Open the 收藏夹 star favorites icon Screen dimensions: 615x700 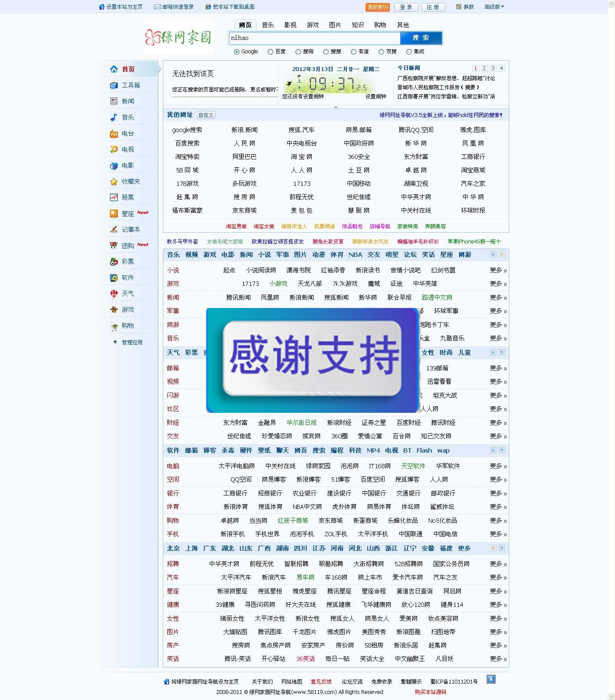pyautogui.click(x=114, y=181)
